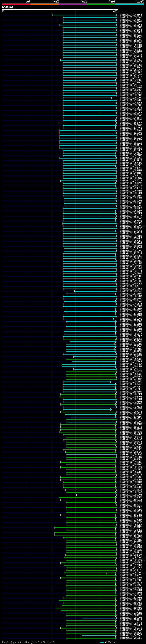Screen dimensions: 146x644
Task: Click the UniRef100_B3FIC4 label
Action: tap(131, 361)
